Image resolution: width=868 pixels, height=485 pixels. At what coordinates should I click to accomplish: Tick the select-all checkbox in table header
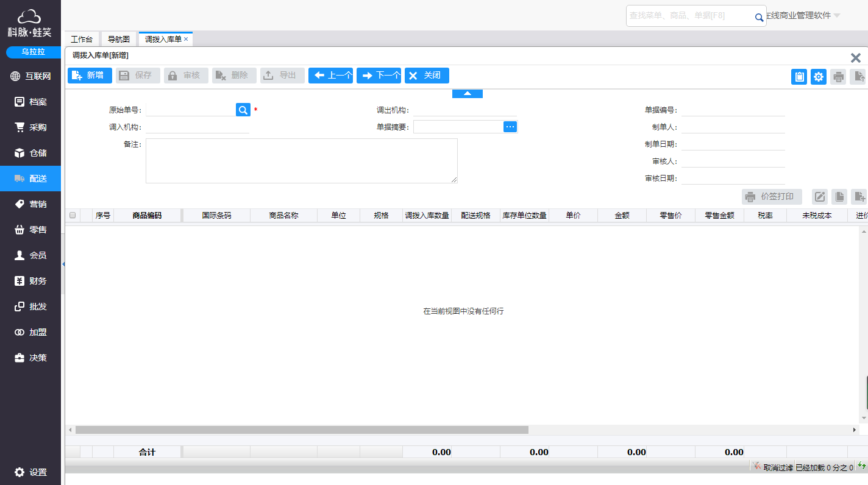click(x=73, y=215)
